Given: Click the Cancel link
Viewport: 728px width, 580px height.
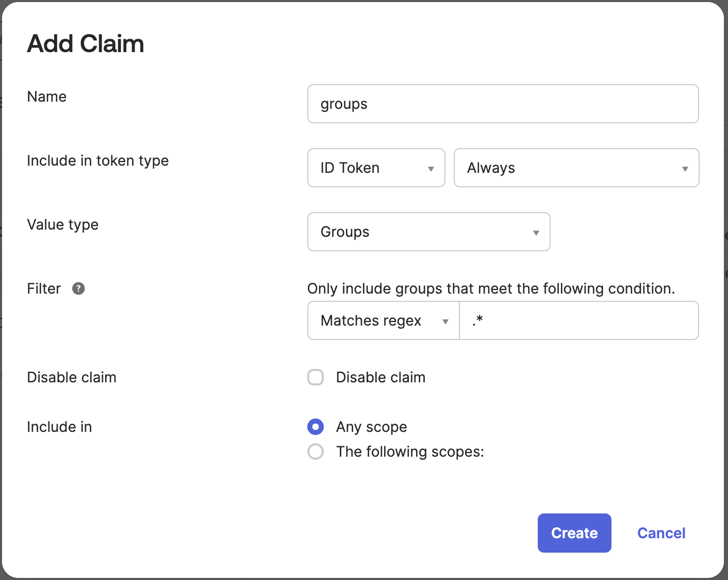Looking at the screenshot, I should 661,533.
